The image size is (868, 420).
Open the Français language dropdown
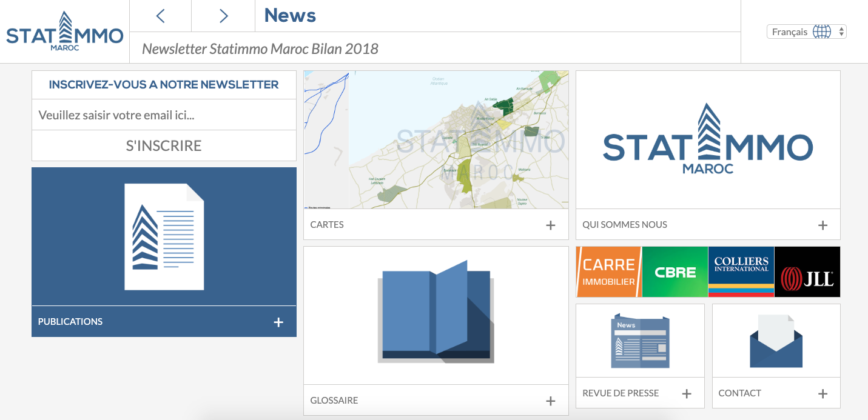click(807, 32)
